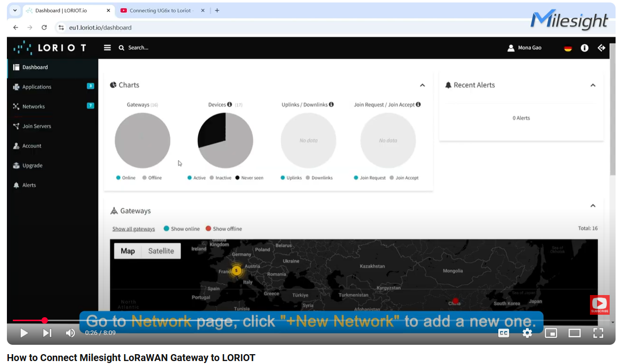This screenshot has width=620, height=364.
Task: Reload the browser page
Action: [x=44, y=28]
